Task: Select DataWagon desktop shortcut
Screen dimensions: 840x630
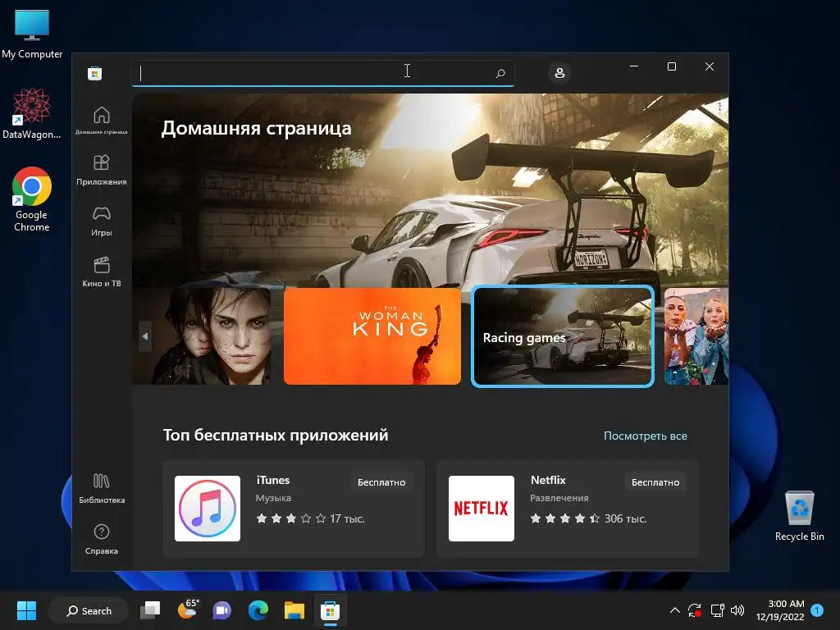Action: tap(32, 114)
